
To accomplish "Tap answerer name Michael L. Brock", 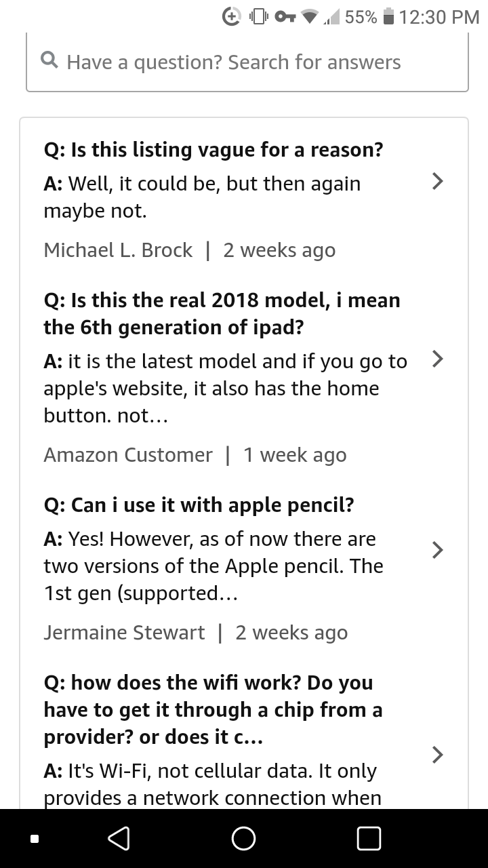I will [118, 250].
